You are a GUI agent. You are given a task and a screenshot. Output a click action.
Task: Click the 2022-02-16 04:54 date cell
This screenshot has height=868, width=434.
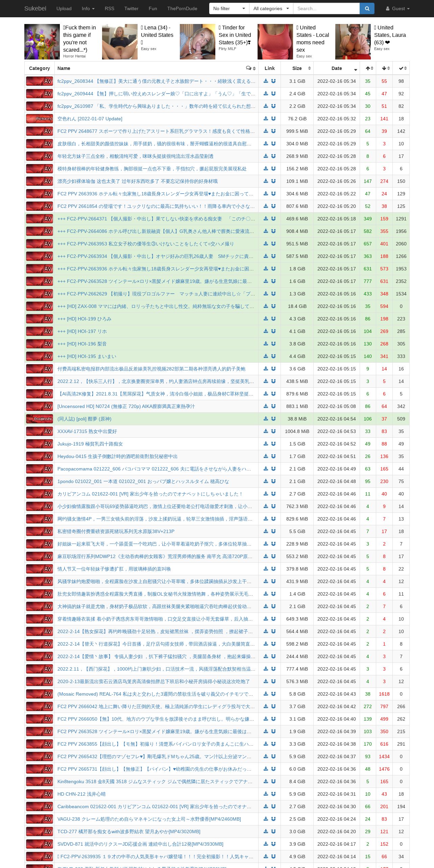coord(336,419)
